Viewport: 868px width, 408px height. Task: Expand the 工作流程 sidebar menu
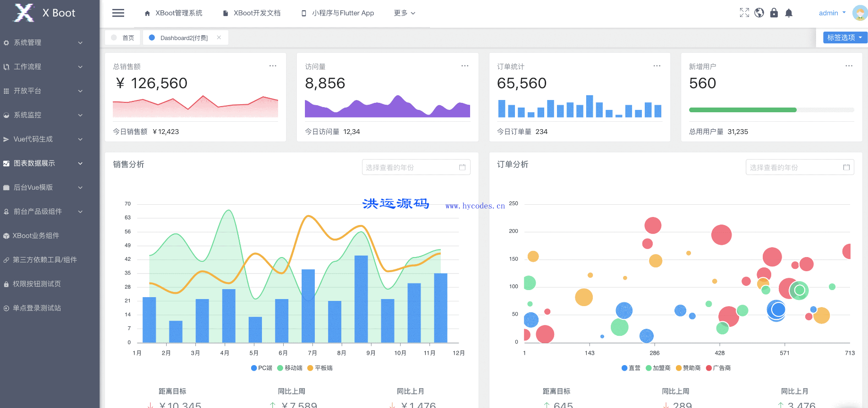pyautogui.click(x=50, y=67)
